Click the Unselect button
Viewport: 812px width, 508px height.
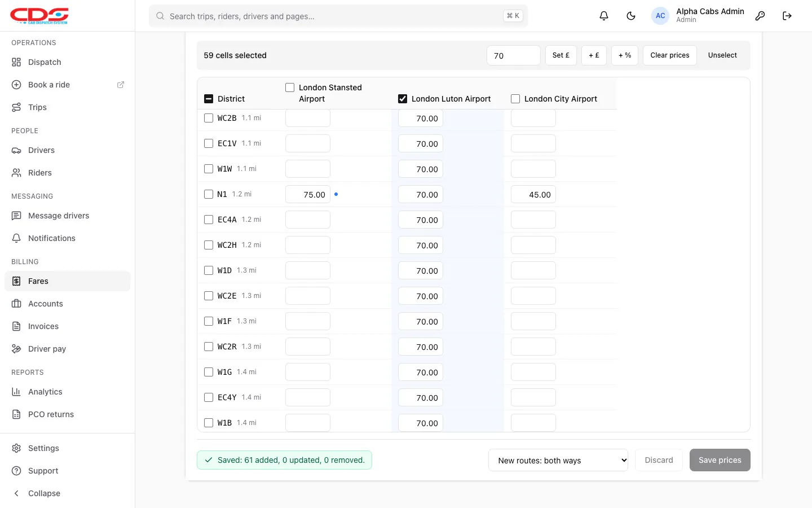(x=722, y=55)
